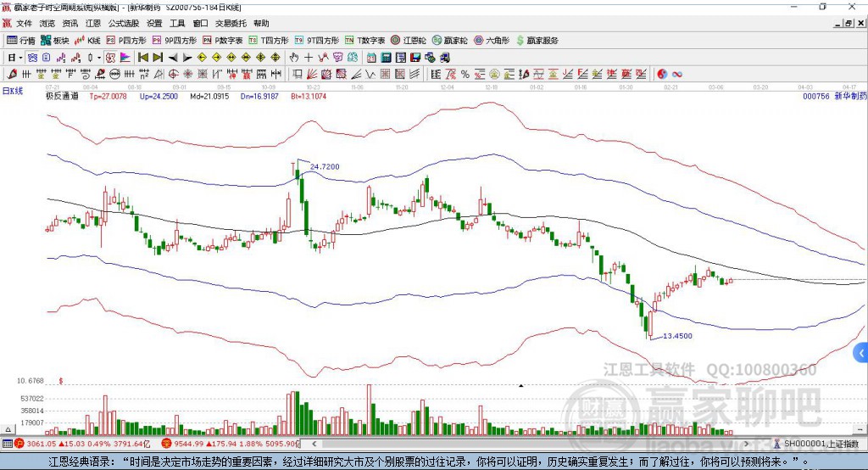Click the Up=24.2500 value
868x470 pixels.
pos(159,96)
